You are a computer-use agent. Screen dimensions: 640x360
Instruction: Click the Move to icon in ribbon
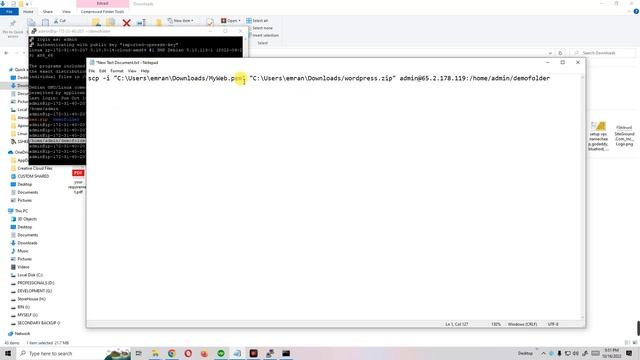96,23
